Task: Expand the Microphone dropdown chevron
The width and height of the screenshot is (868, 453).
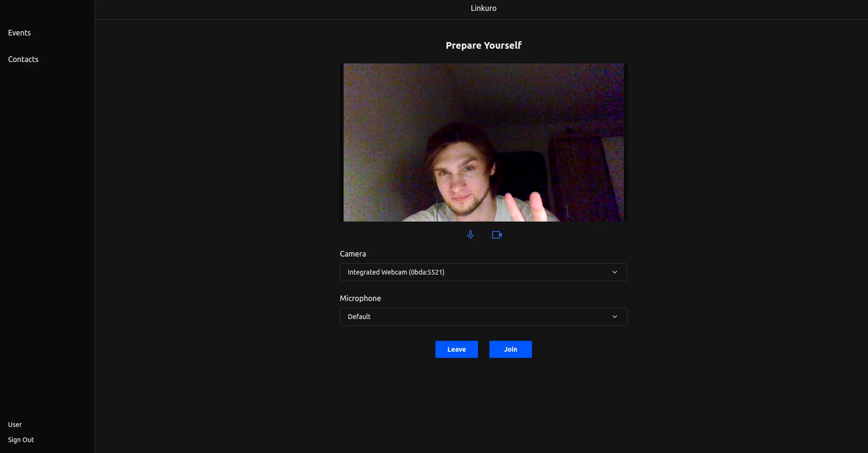Action: coord(614,317)
